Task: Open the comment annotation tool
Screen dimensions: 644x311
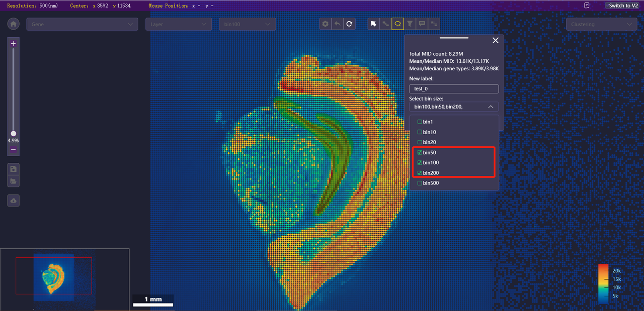Action: pos(422,24)
